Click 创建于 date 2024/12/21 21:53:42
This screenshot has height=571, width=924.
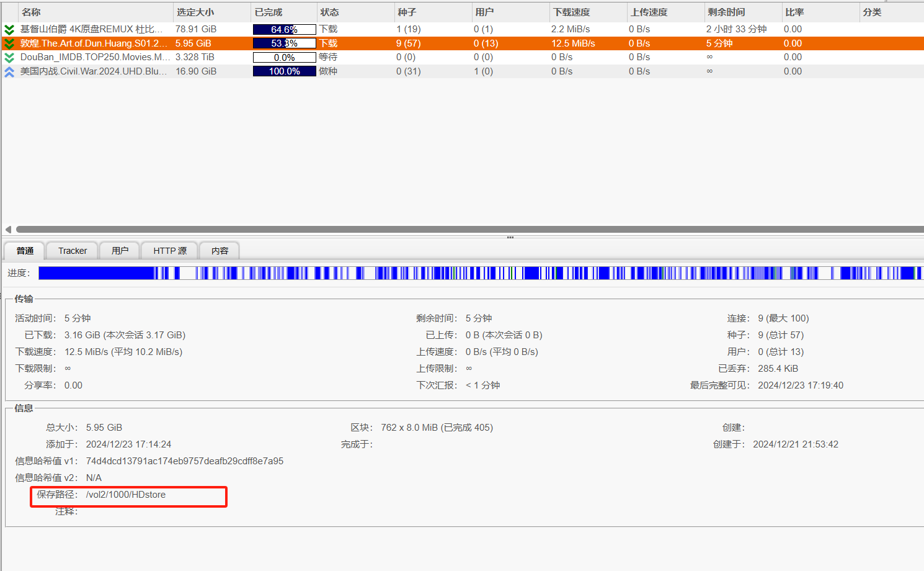[796, 444]
